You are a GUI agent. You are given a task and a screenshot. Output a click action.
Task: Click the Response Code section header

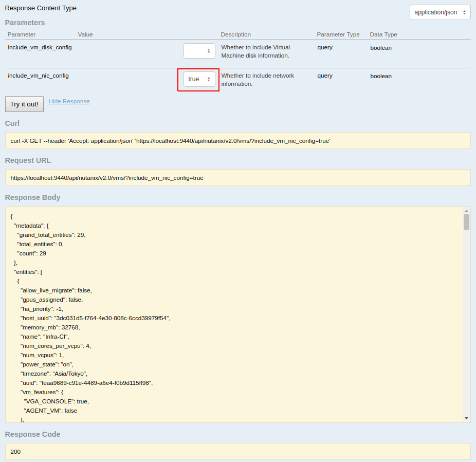pyautogui.click(x=32, y=434)
